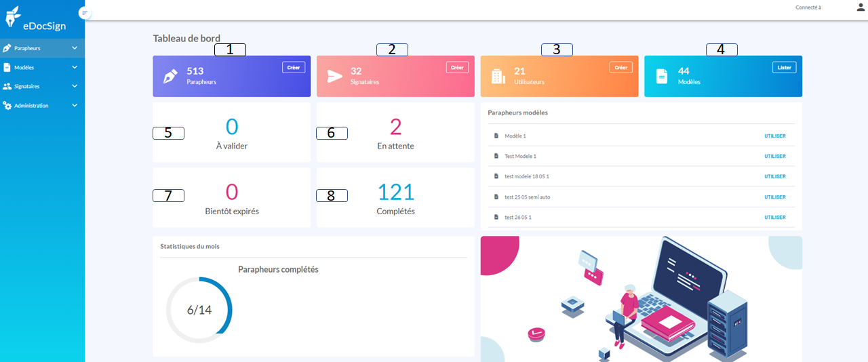This screenshot has height=362, width=868.
Task: Open the En attente counter tile
Action: pos(395,132)
